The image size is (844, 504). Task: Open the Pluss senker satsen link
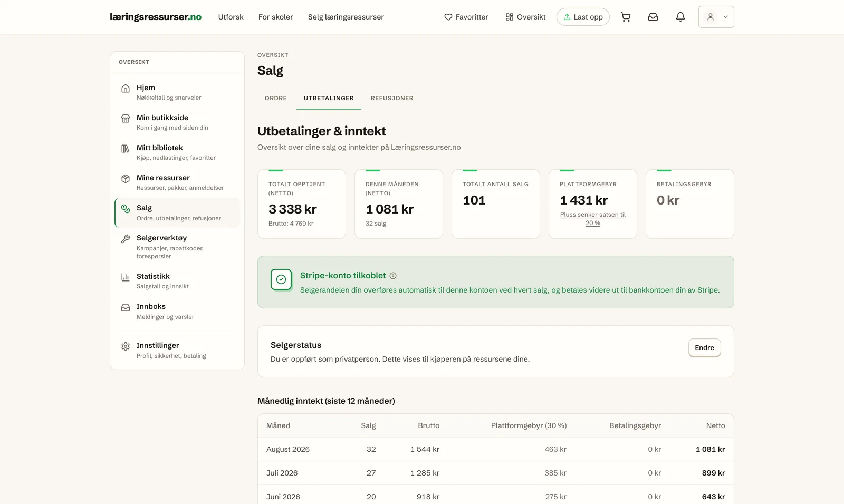pos(593,219)
